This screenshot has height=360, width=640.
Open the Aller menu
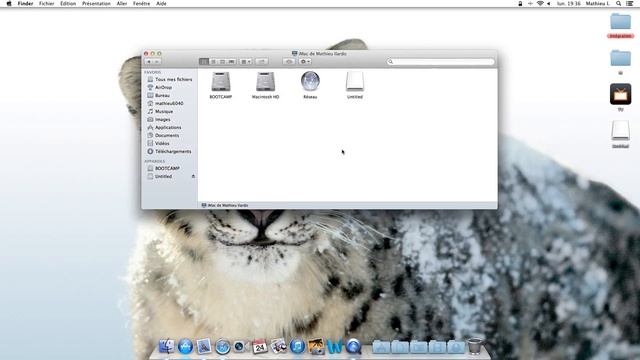(x=122, y=3)
